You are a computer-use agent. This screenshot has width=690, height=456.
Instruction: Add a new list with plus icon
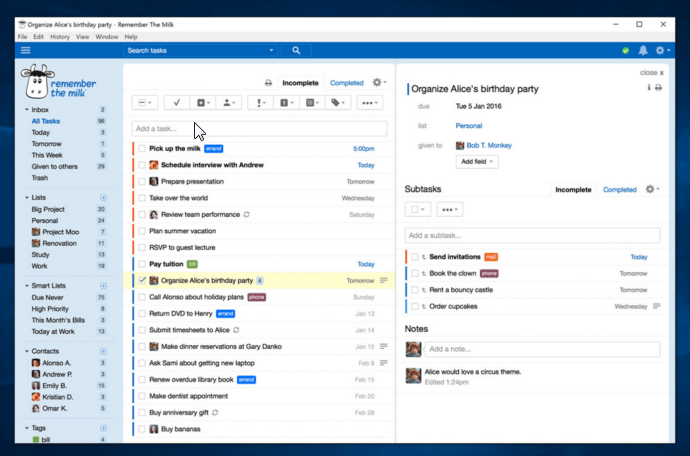pos(103,198)
